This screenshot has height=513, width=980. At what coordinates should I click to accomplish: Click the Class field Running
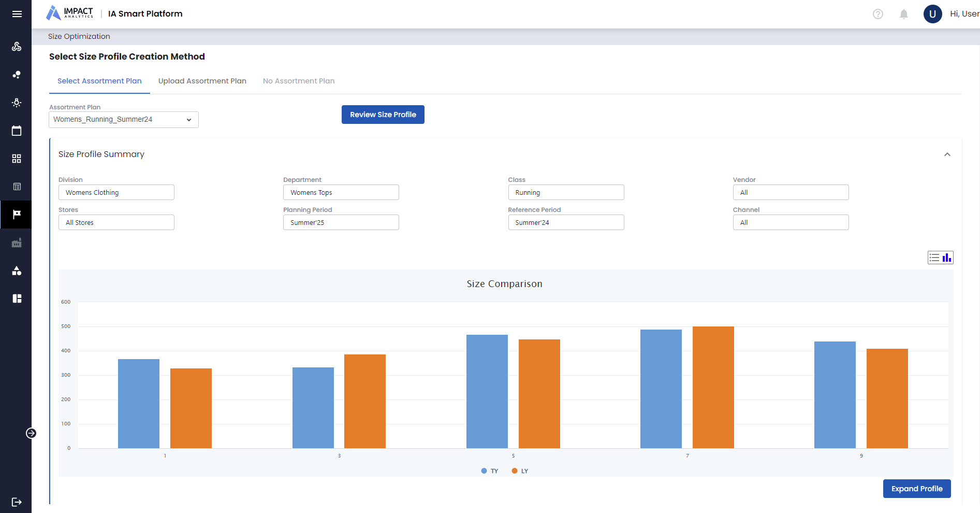566,192
